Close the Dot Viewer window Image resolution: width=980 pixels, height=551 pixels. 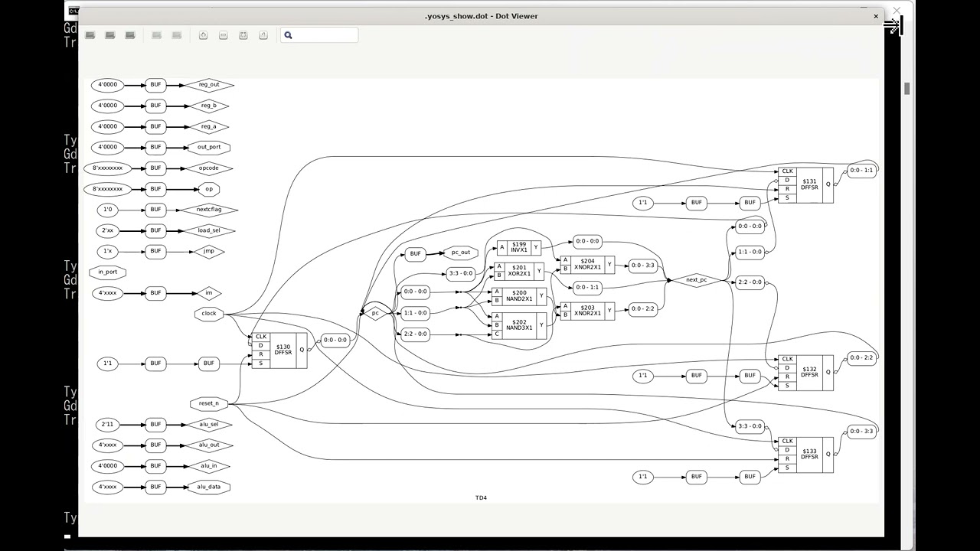click(876, 16)
